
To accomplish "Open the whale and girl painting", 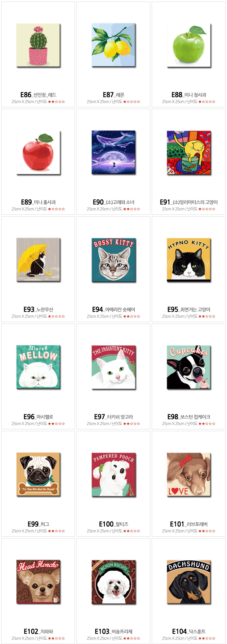I will (113, 152).
